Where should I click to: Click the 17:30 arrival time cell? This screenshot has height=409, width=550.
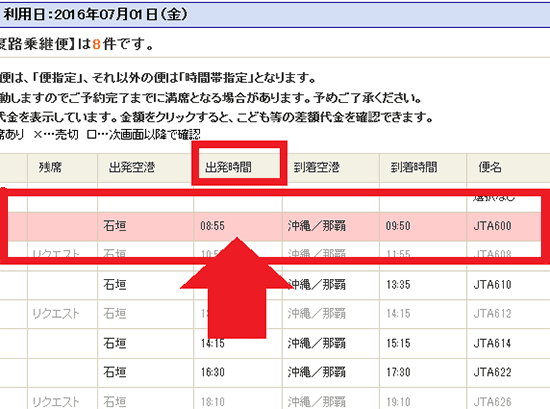[398, 372]
